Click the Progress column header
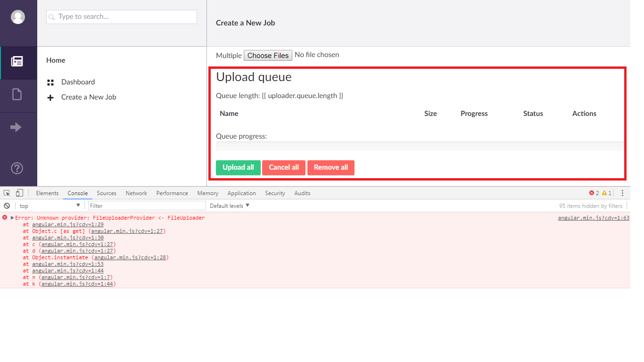Viewport: 644px width, 362px height. (x=474, y=114)
